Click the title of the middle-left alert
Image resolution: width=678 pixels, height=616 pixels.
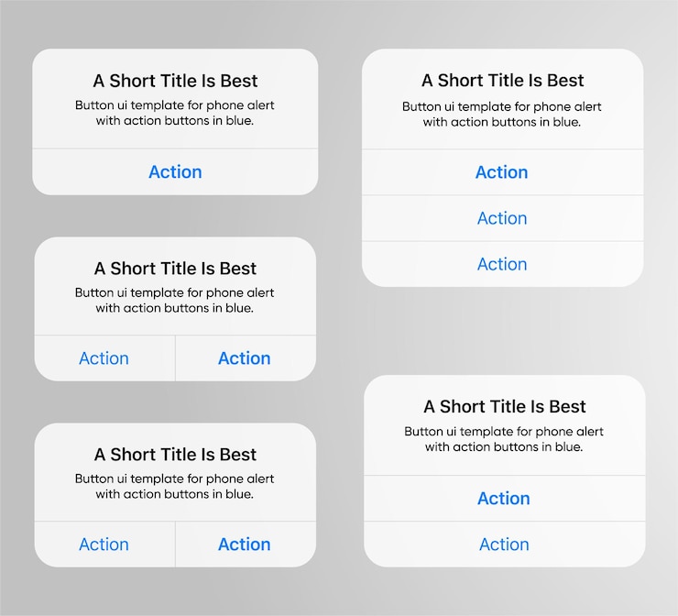(x=175, y=269)
